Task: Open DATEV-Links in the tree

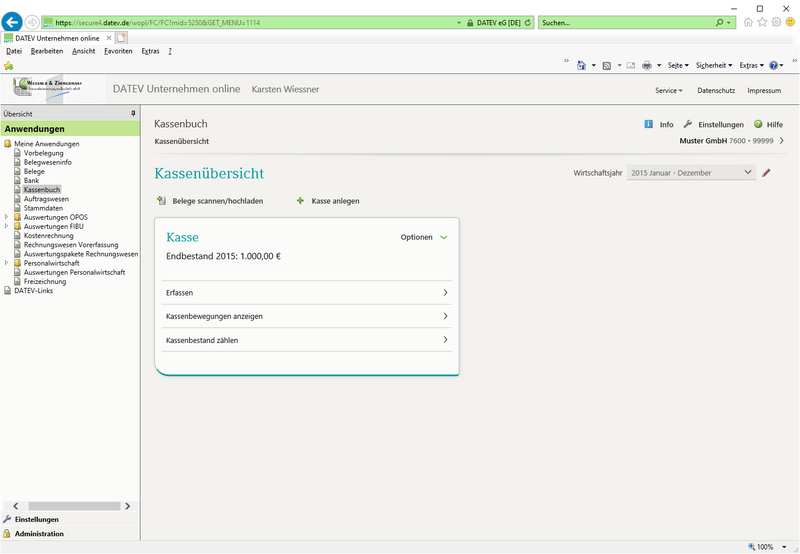Action: tap(33, 290)
